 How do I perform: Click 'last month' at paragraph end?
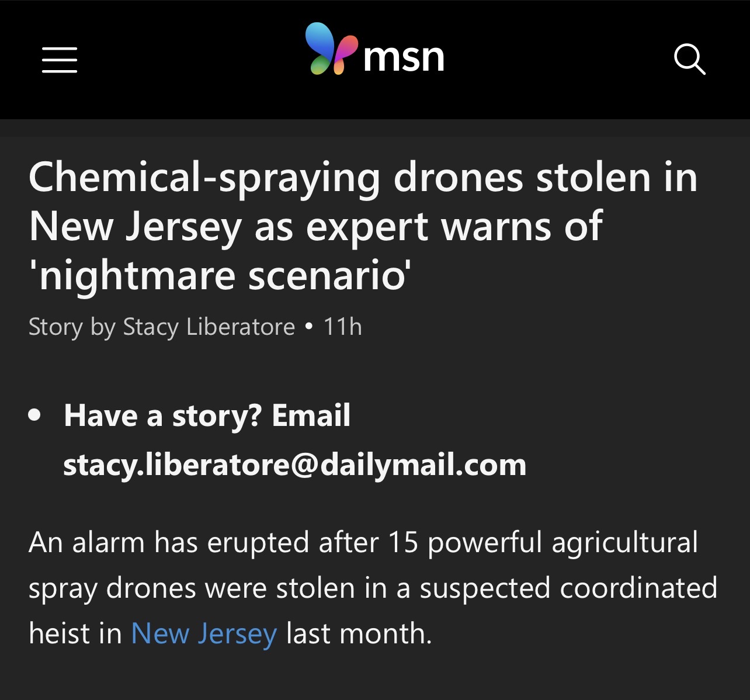click(x=357, y=633)
